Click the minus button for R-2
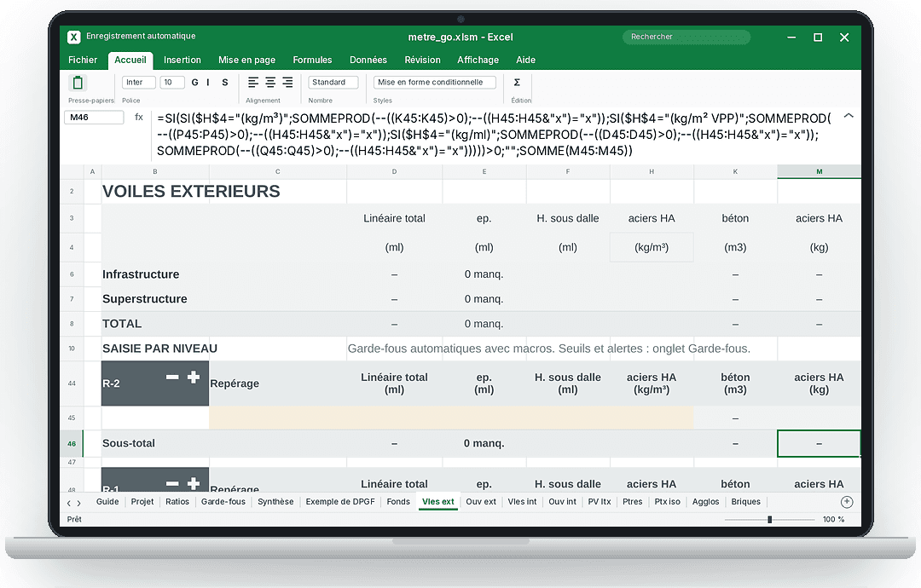Screen dimensions: 921x588 click(172, 378)
